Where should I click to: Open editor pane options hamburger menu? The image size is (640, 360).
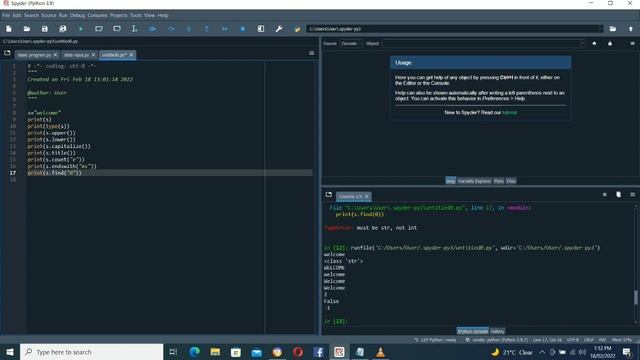point(311,53)
